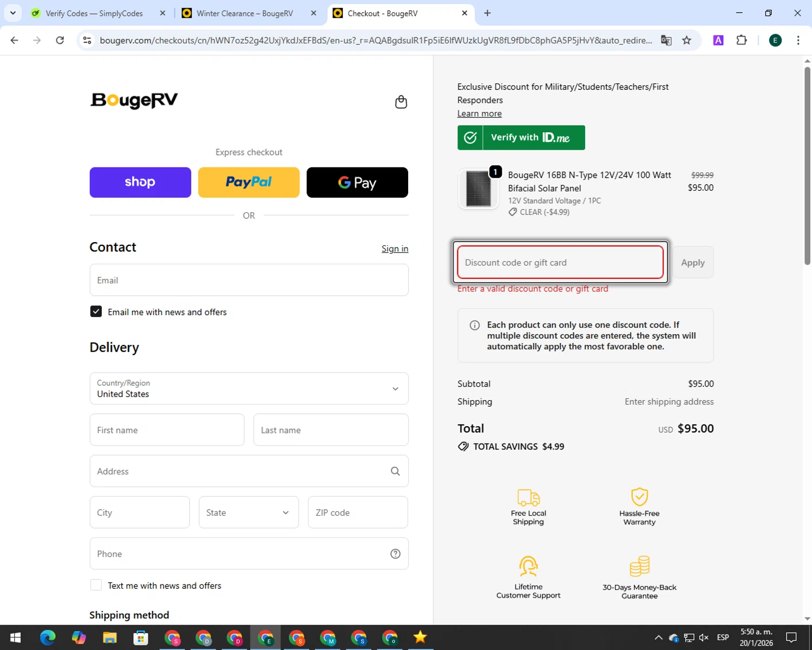Click the muted volume tray icon

pyautogui.click(x=704, y=638)
